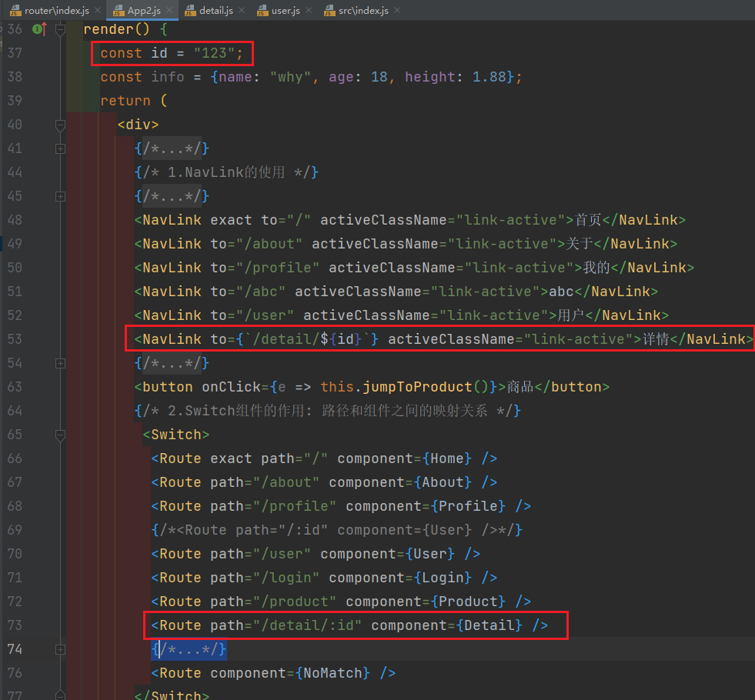Click the NavLink to="/about" path string

pyautogui.click(x=269, y=244)
